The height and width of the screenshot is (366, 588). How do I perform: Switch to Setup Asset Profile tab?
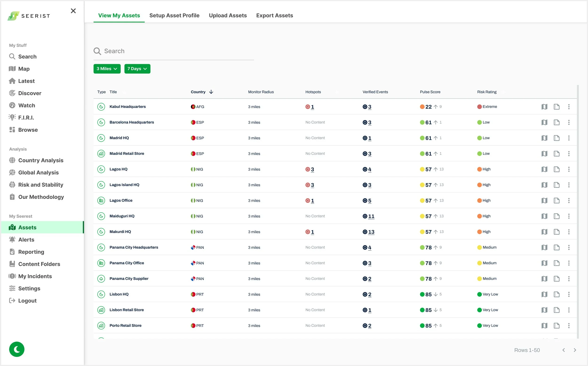click(x=174, y=16)
